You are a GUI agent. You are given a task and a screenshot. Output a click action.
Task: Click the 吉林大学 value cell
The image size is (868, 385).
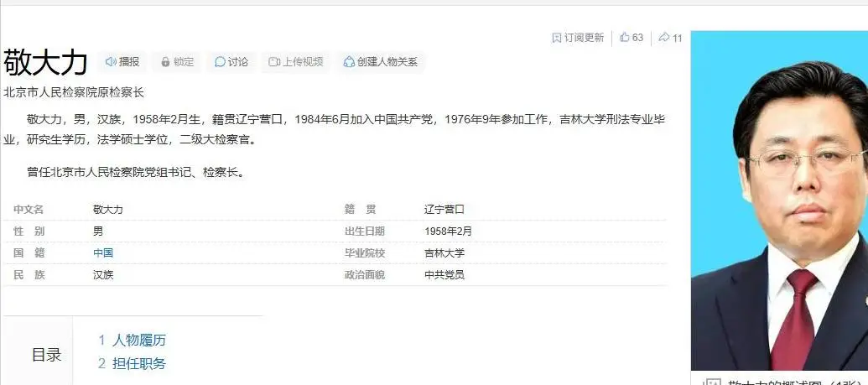pos(444,253)
